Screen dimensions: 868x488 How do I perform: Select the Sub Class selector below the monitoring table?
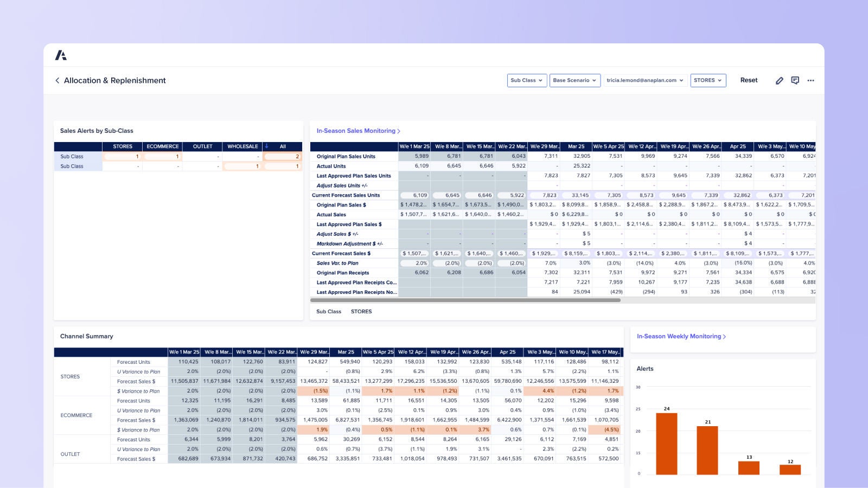328,311
